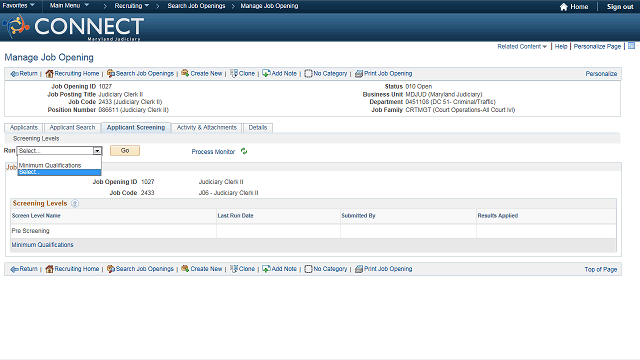Click the Return arrow icon in bottom toolbar
This screenshot has height=360, width=640.
14,269
